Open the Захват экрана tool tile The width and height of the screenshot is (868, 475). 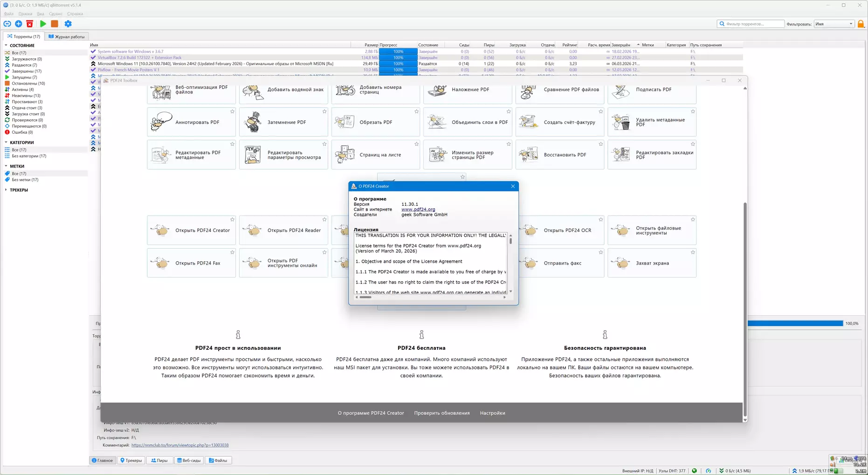pos(651,263)
